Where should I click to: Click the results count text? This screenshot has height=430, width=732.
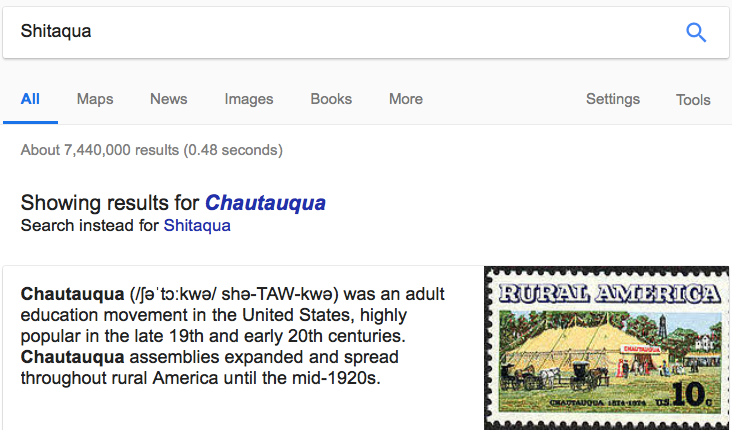pos(151,151)
